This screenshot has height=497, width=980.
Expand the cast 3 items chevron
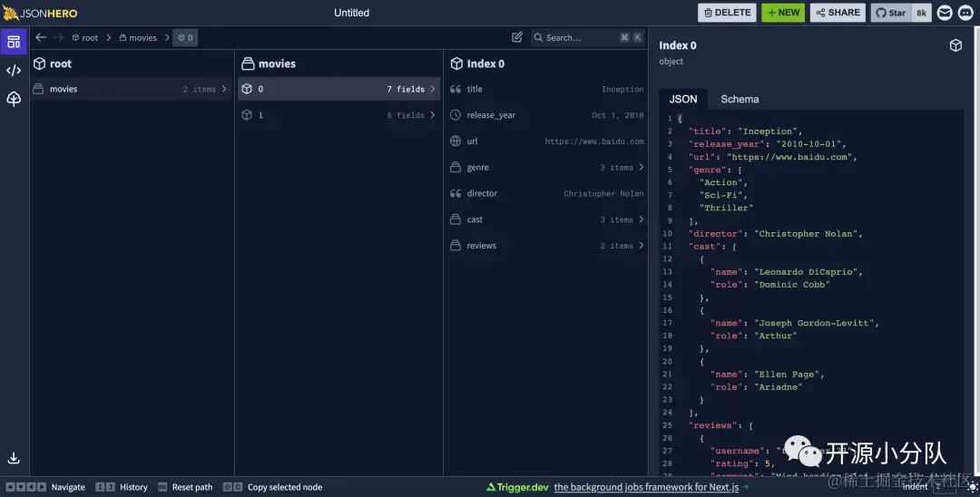642,219
